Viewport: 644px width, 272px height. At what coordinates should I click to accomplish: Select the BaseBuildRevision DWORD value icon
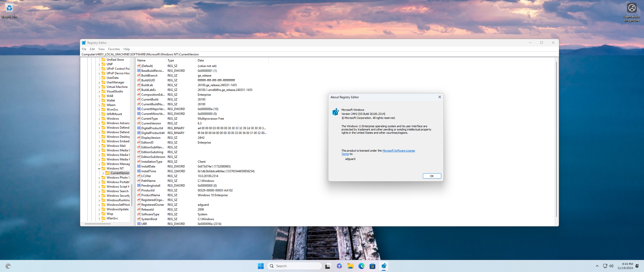(x=139, y=71)
